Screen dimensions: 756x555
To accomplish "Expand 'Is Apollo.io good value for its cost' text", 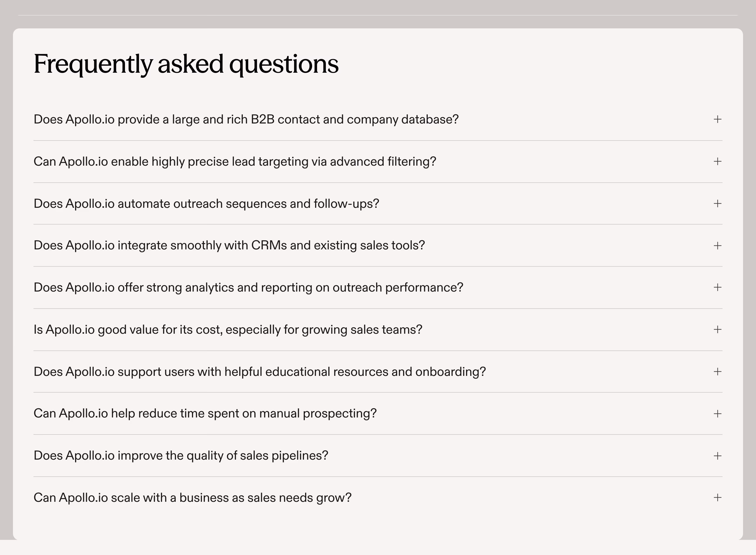I will (228, 330).
